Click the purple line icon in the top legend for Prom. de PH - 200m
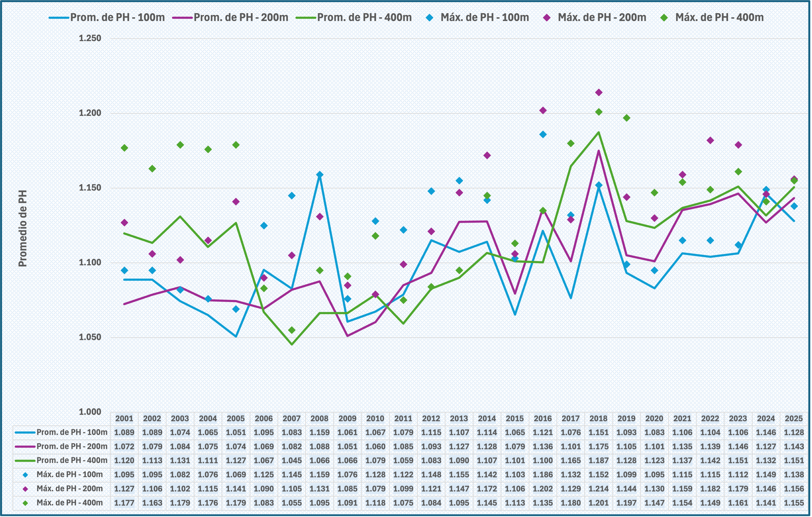Viewport: 812px width, 517px height. point(183,18)
